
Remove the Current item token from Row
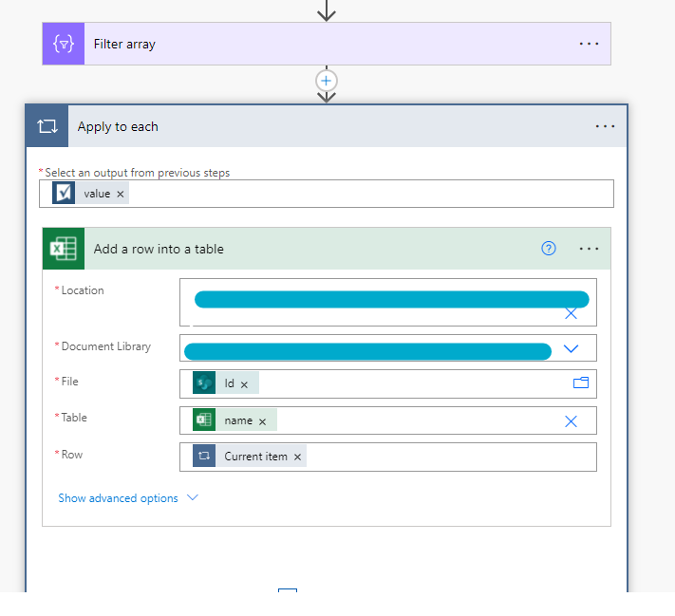[298, 457]
